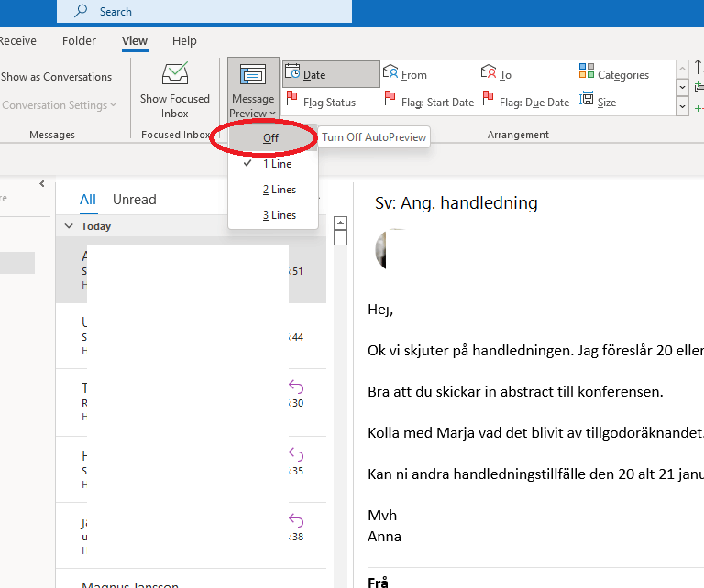Image resolution: width=704 pixels, height=588 pixels.
Task: Click replied arrow icon on :38 message
Action: (x=296, y=520)
